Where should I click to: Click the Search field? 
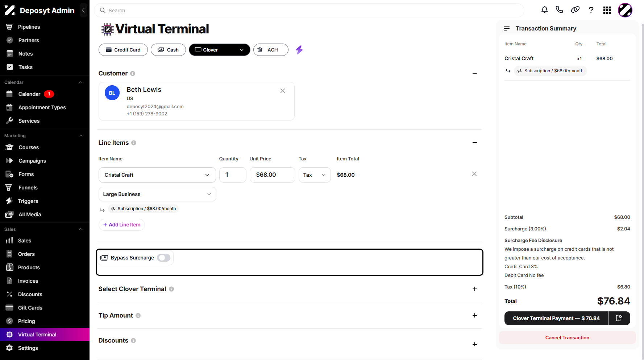pos(309,11)
